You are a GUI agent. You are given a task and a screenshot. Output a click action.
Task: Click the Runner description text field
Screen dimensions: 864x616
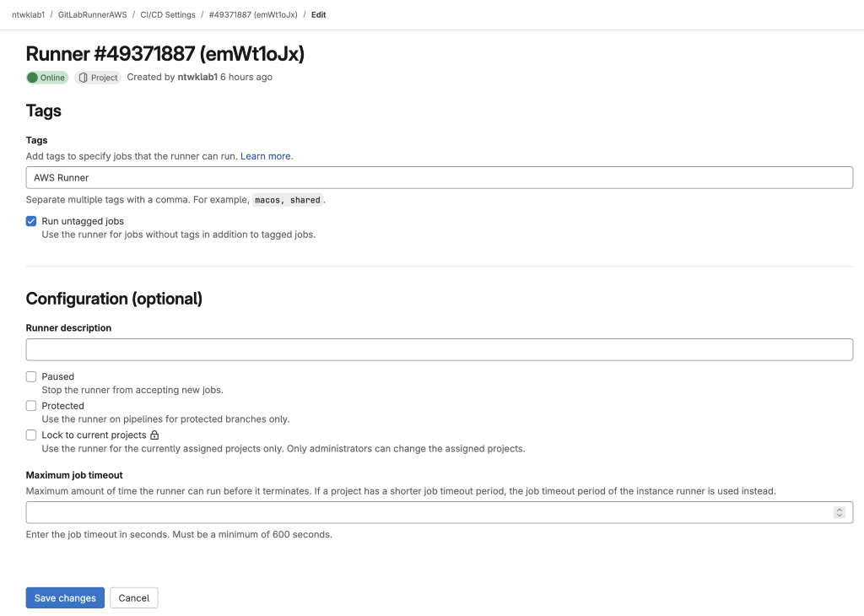(x=439, y=350)
